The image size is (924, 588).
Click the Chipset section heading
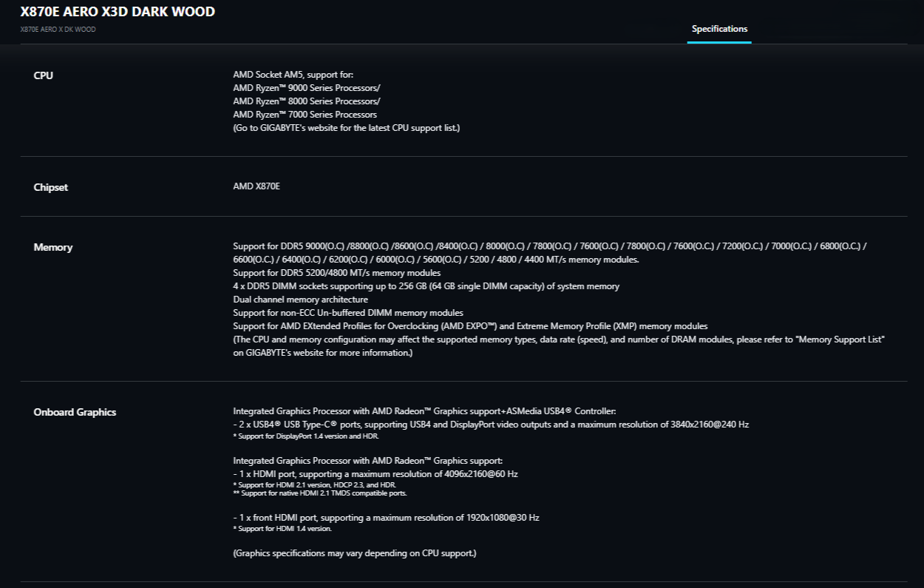tap(50, 187)
